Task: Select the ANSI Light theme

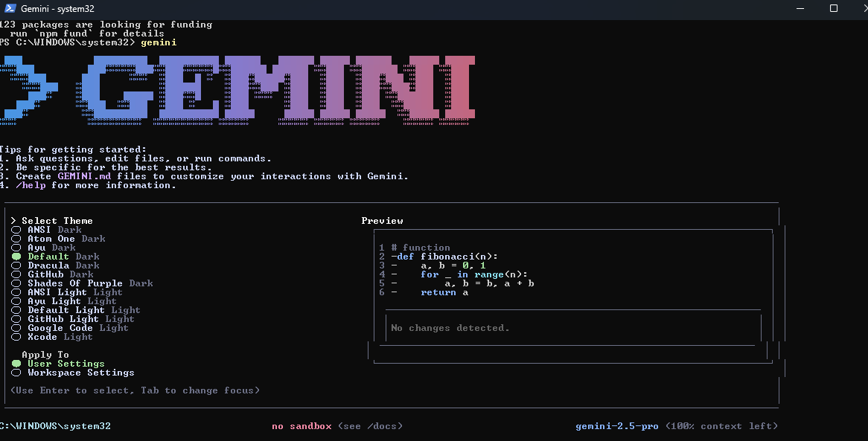Action: pyautogui.click(x=67, y=292)
